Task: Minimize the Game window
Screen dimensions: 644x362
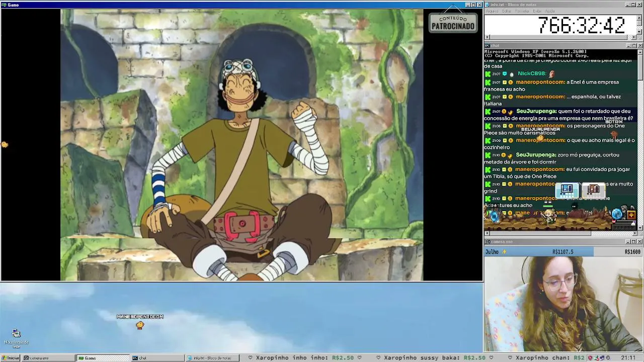Action: click(467, 5)
